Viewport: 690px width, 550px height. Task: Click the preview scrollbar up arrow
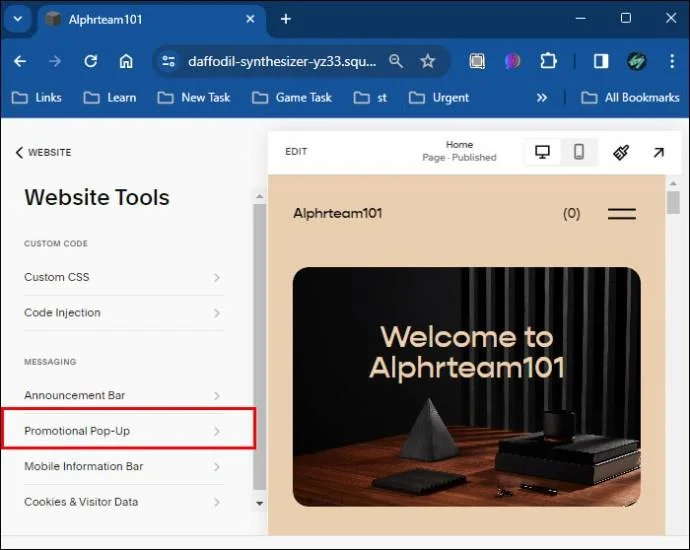pos(673,183)
